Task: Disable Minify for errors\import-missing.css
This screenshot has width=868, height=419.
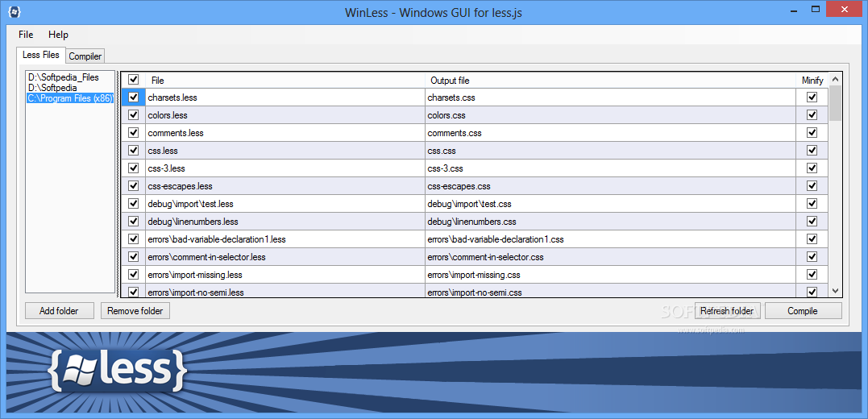Action: [812, 275]
